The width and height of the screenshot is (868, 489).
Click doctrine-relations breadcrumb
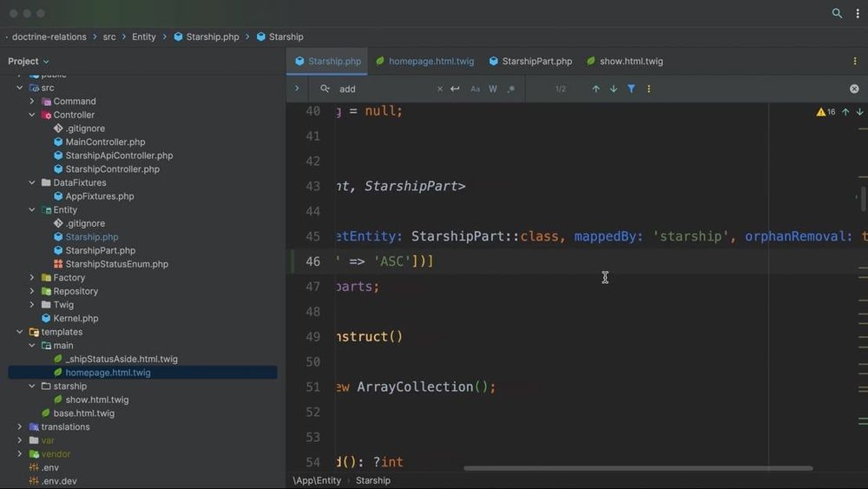point(49,36)
